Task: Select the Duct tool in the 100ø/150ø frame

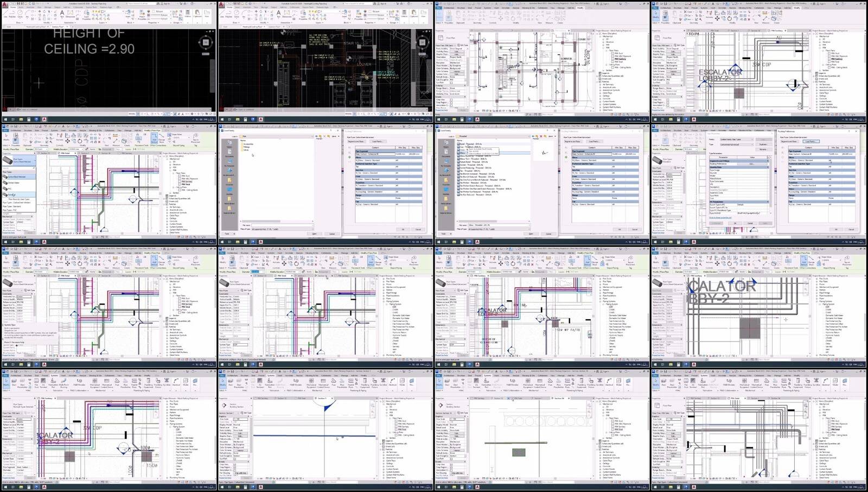Action: pos(14,382)
